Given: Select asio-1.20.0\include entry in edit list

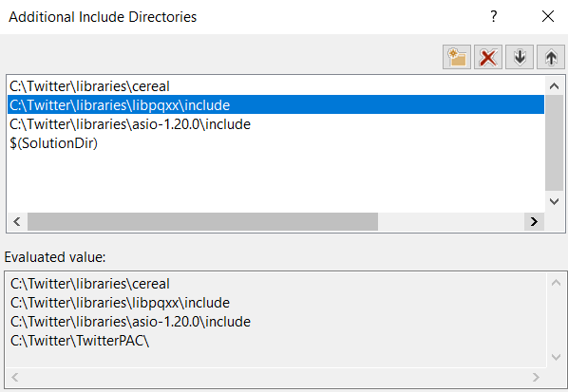Looking at the screenshot, I should pyautogui.click(x=275, y=124).
